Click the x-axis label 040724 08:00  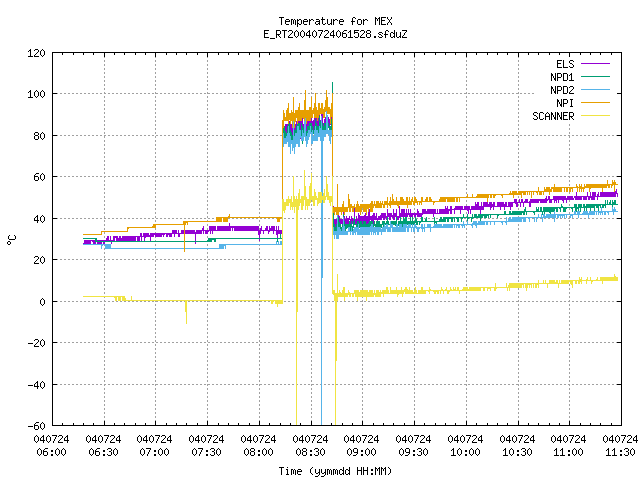coord(258,446)
